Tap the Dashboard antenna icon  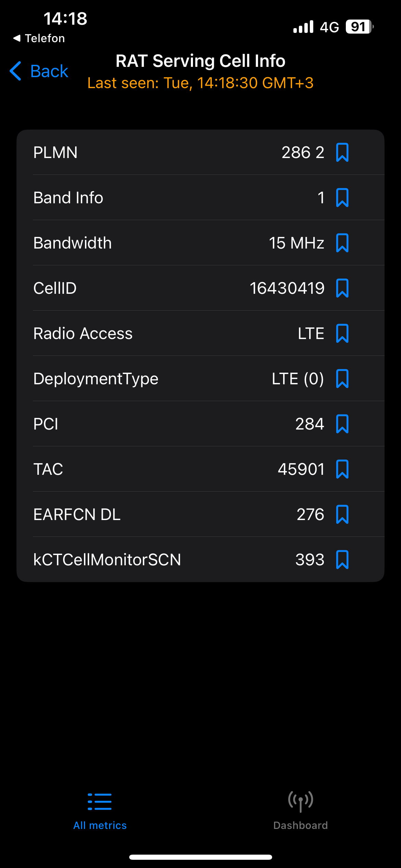click(301, 801)
